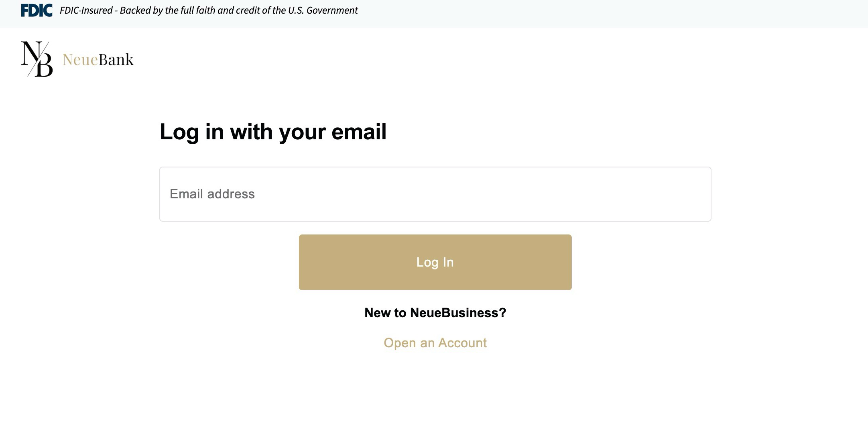This screenshot has height=432, width=868.
Task: Click the NB monogram logo
Action: click(37, 59)
